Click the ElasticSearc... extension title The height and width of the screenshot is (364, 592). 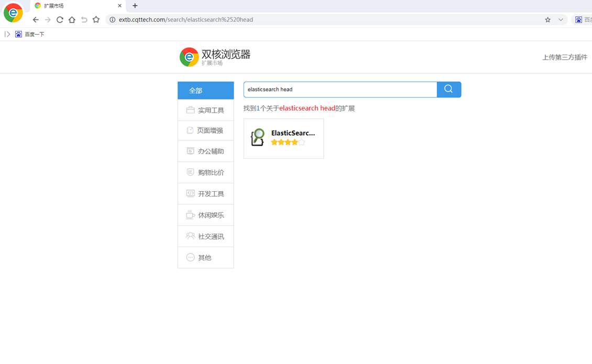pyautogui.click(x=293, y=133)
